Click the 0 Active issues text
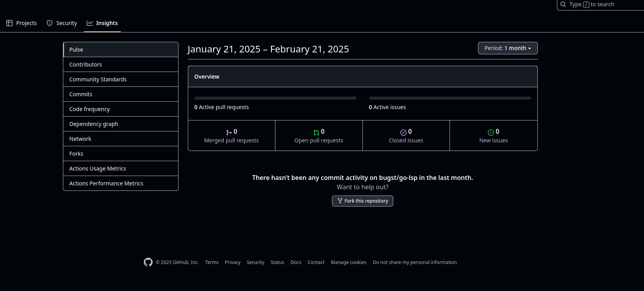The image size is (644, 291). point(387,107)
